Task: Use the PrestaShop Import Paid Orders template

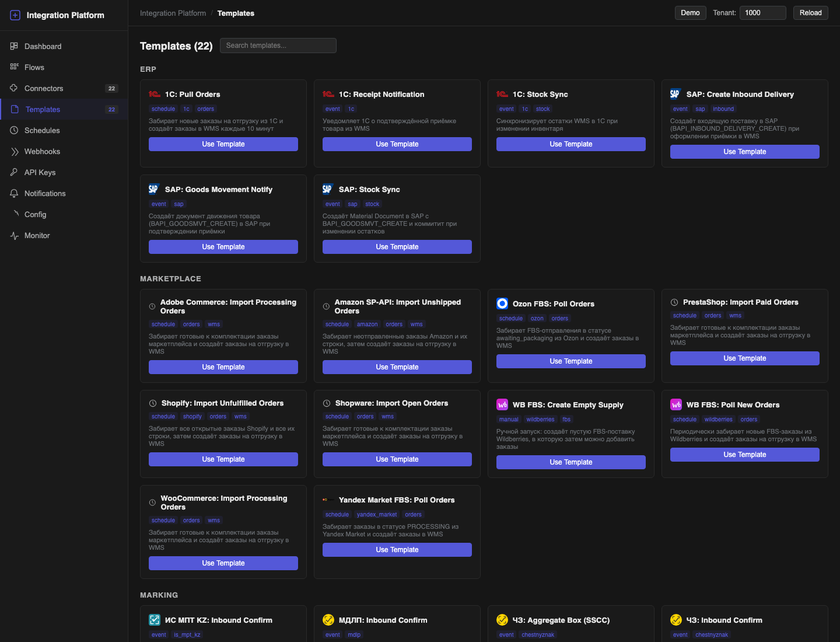Action: tap(745, 358)
